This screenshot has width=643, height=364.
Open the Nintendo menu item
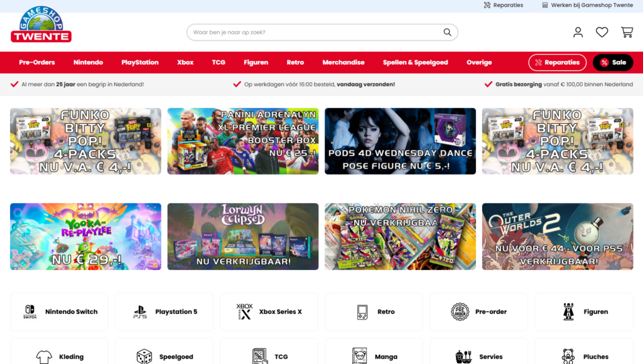[x=88, y=63]
